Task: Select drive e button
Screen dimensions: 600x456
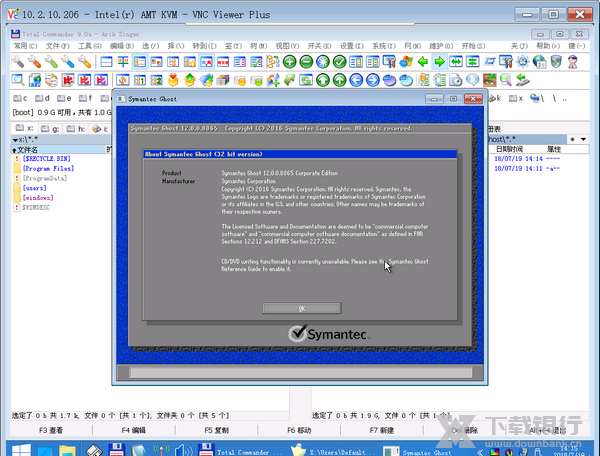Action: pos(64,98)
